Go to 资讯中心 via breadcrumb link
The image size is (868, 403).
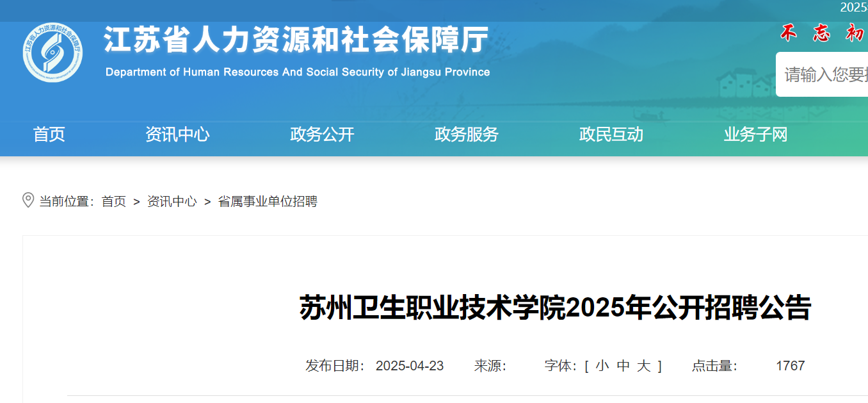pyautogui.click(x=172, y=202)
